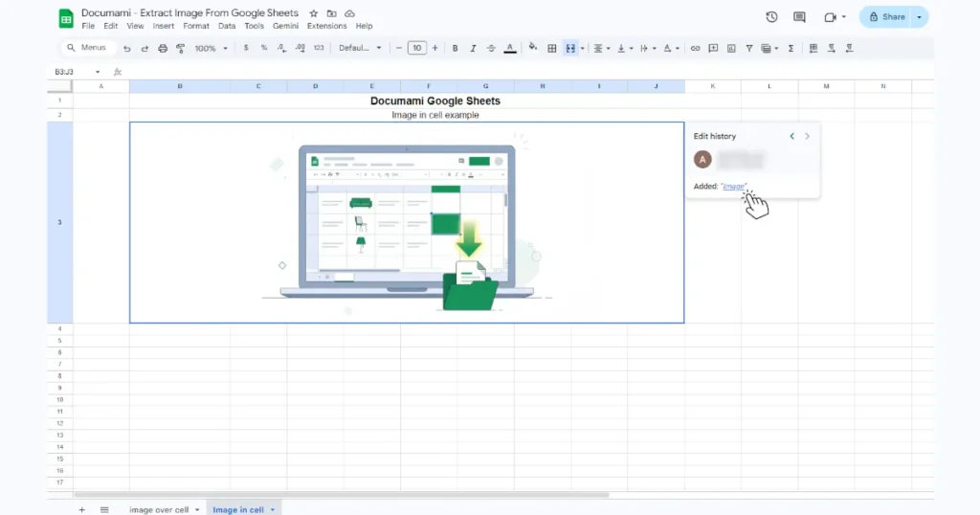The height and width of the screenshot is (515, 980).
Task: Open the functions sigma icon
Action: pos(791,48)
